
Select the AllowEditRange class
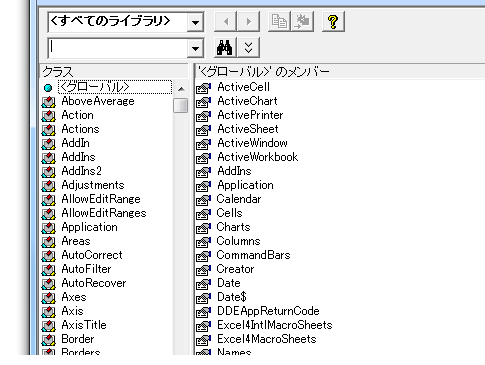click(101, 199)
